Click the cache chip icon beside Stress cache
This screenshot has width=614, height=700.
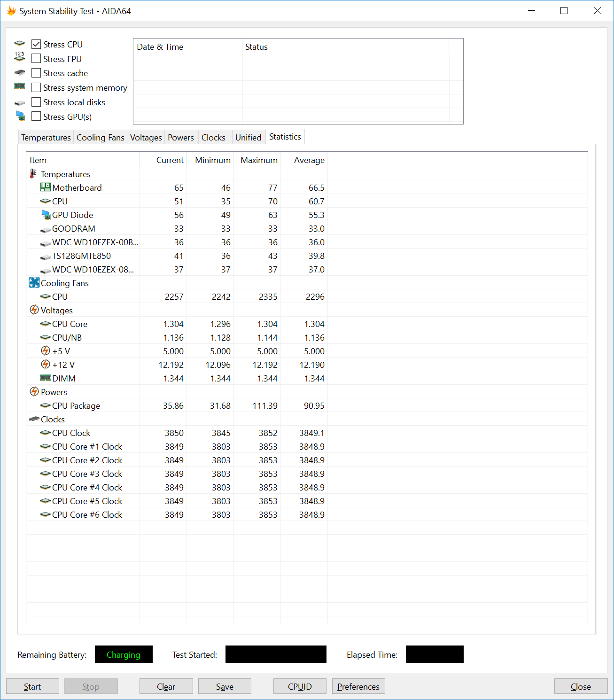19,73
